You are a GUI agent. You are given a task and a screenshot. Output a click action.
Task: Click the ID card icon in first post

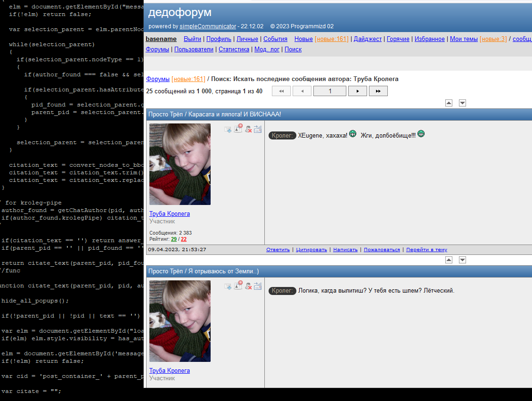(238, 128)
